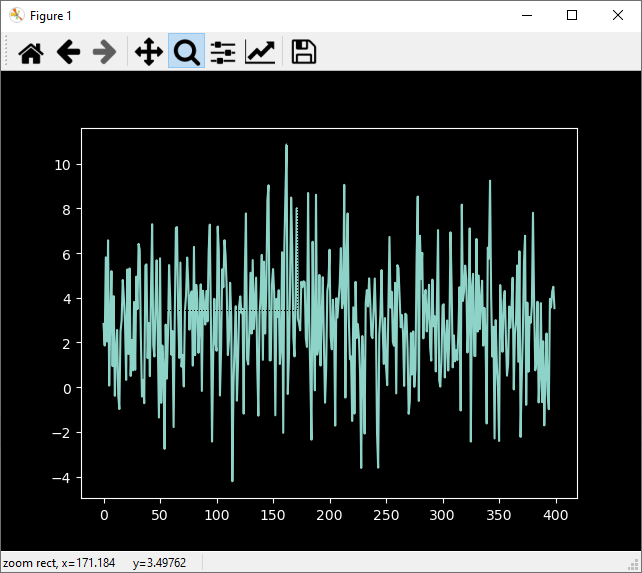This screenshot has height=573, width=642.
Task: Click the y-axis tick label 6
Action: 67,254
